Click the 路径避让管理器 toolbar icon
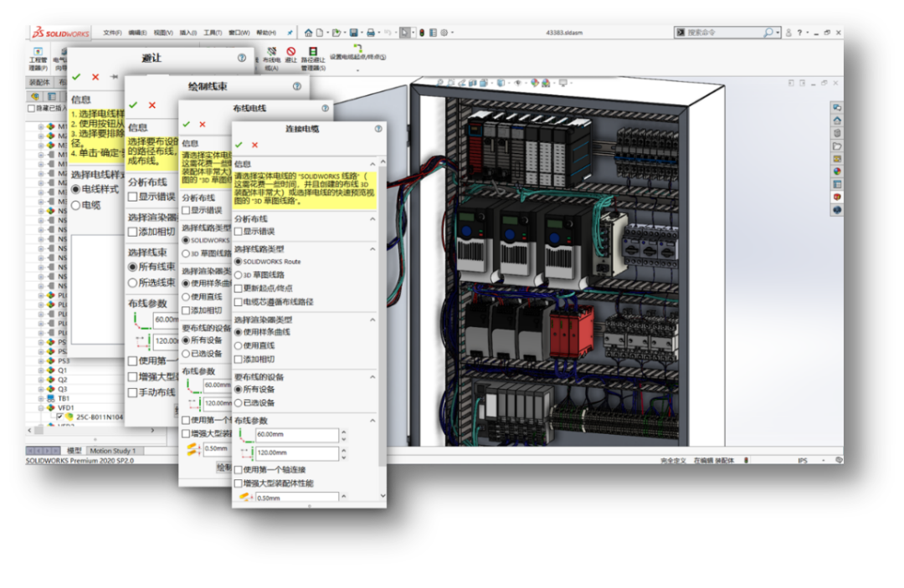Image resolution: width=904 pixels, height=588 pixels. click(313, 59)
